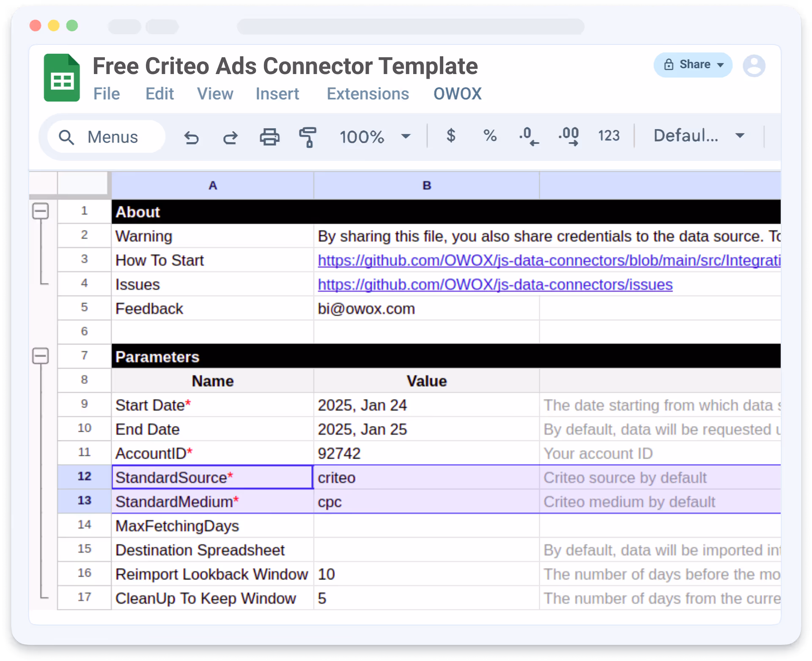Click the Redo arrow icon
Viewport: 812px width, 661px height.
230,137
